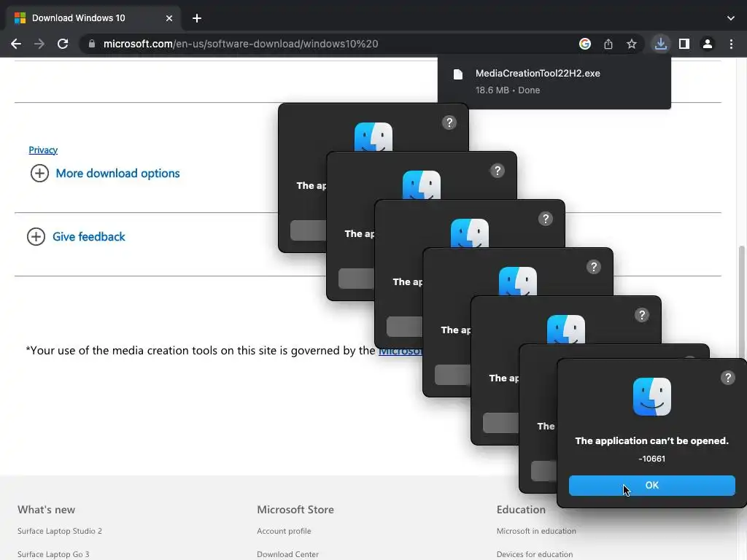The image size is (747, 560).
Task: Toggle the side panel icon
Action: [684, 44]
